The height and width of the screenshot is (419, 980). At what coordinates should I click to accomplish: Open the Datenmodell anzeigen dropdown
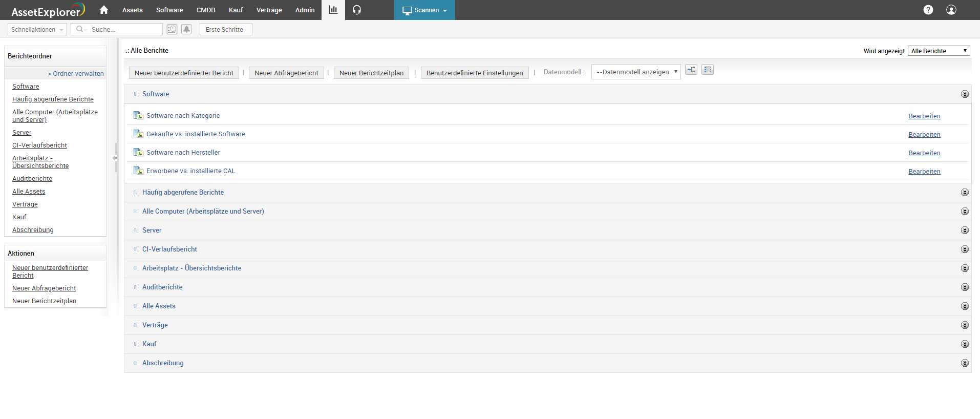(636, 72)
